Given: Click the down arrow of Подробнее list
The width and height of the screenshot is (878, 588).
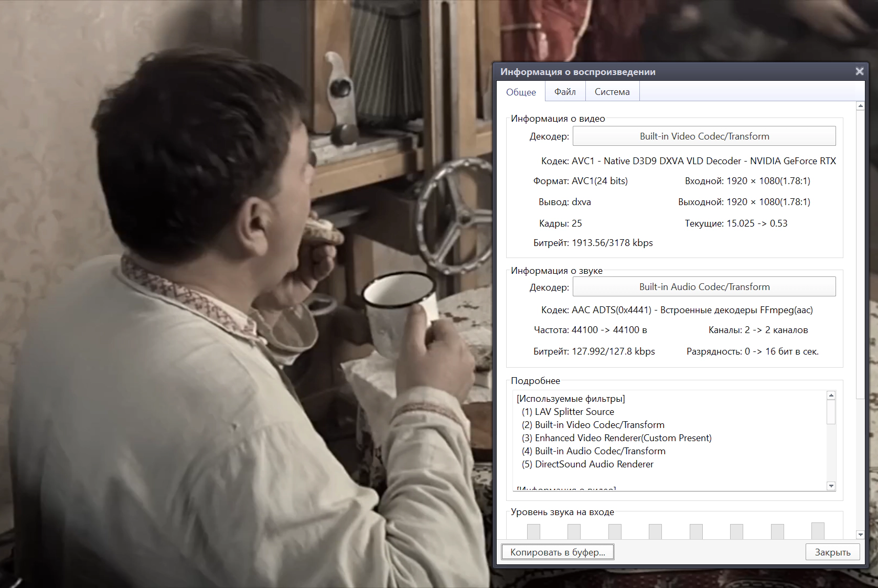Looking at the screenshot, I should pos(831,486).
